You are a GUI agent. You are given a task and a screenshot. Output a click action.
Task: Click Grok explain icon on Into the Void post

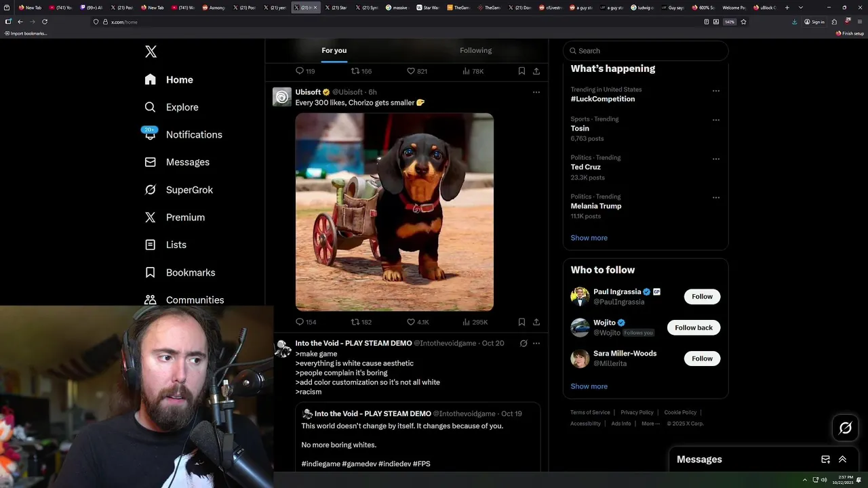click(x=524, y=344)
